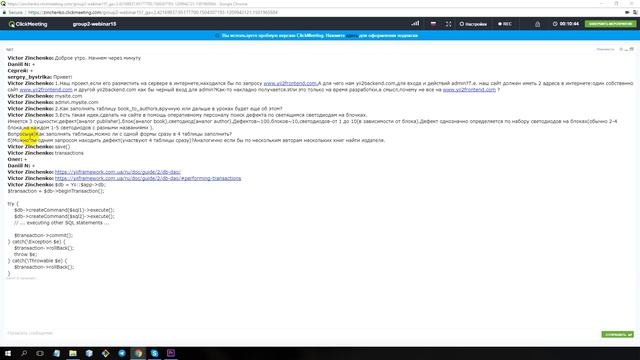Open the first www.yii2frontend.com link
This screenshot has width=640, height=360.
coord(290,83)
